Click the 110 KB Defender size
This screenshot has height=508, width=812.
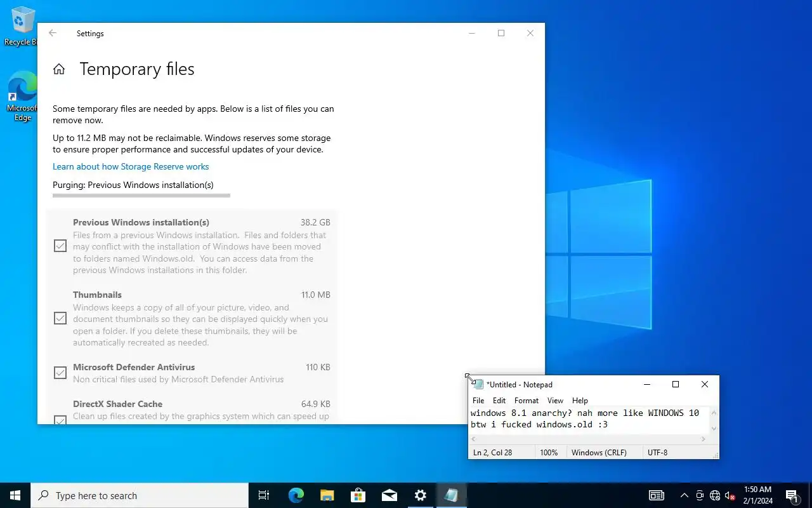click(318, 368)
